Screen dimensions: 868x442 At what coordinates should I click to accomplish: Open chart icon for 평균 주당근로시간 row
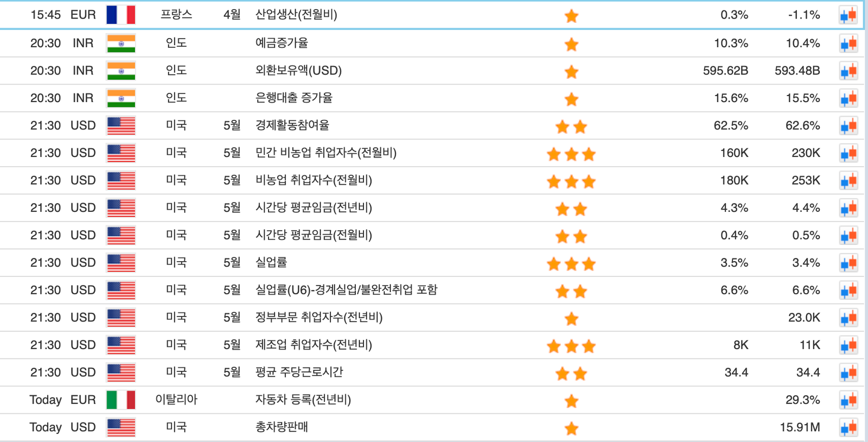click(848, 372)
